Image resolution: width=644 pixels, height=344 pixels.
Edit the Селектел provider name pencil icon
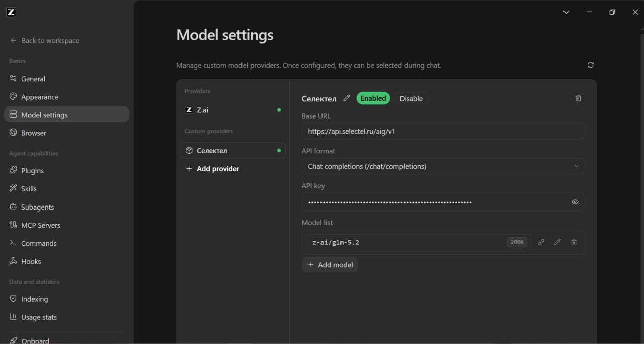coord(346,98)
